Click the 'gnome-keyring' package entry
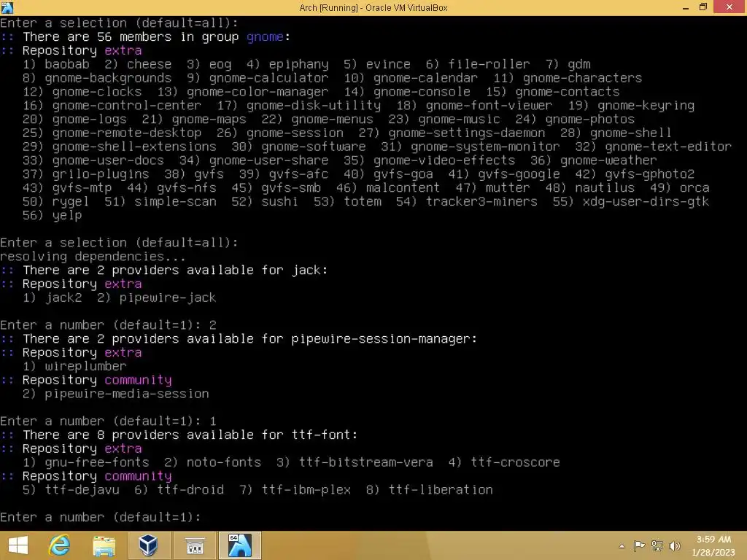 [x=646, y=106]
